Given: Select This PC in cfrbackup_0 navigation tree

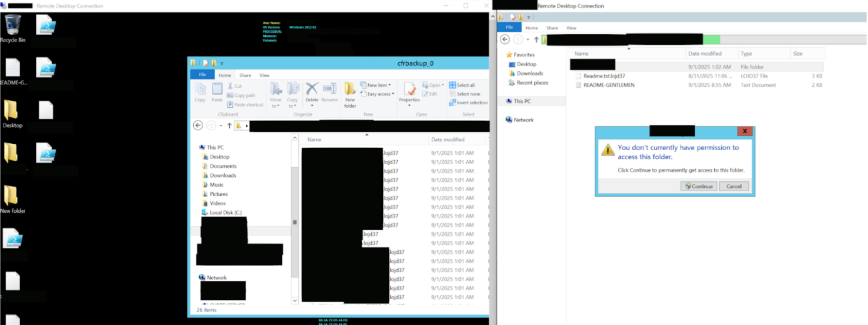Looking at the screenshot, I should tap(212, 147).
